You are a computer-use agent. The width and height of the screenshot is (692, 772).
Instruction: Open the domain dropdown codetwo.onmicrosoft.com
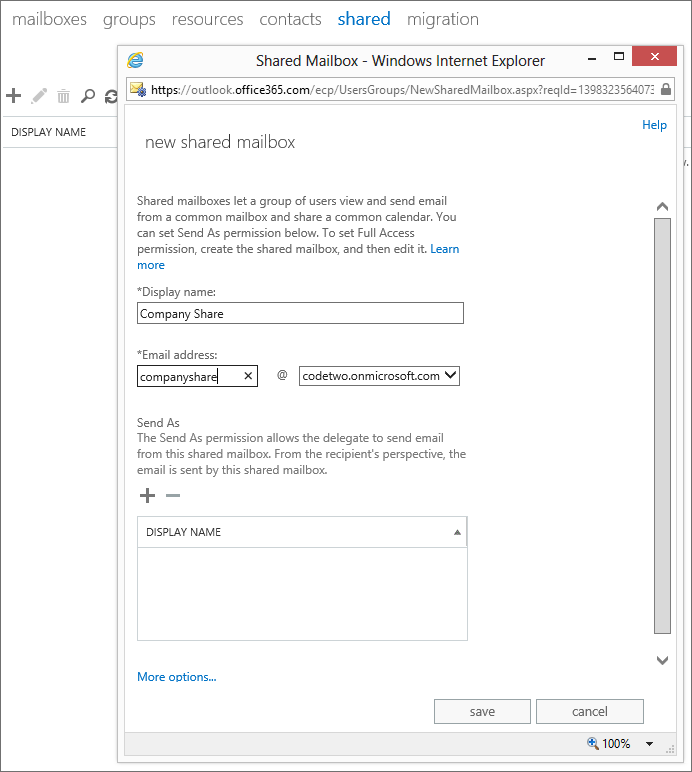coord(379,376)
